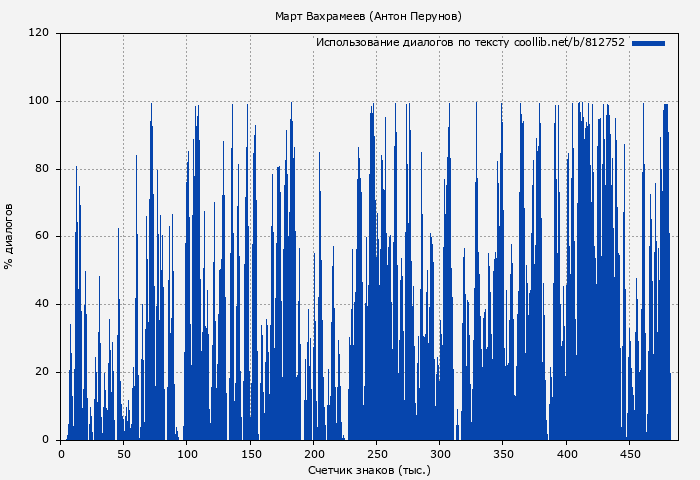
Task: Open the coollib.net/b/812752 legend text
Action: coord(470,43)
